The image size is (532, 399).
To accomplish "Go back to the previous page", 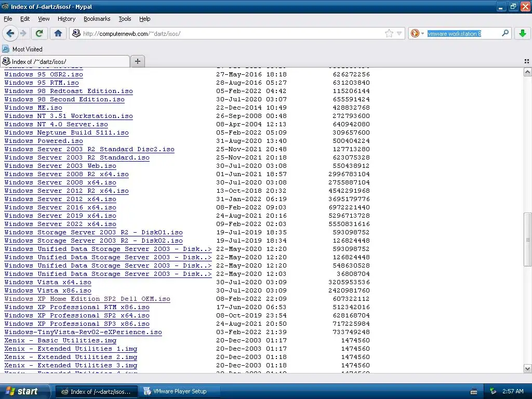I will point(10,33).
